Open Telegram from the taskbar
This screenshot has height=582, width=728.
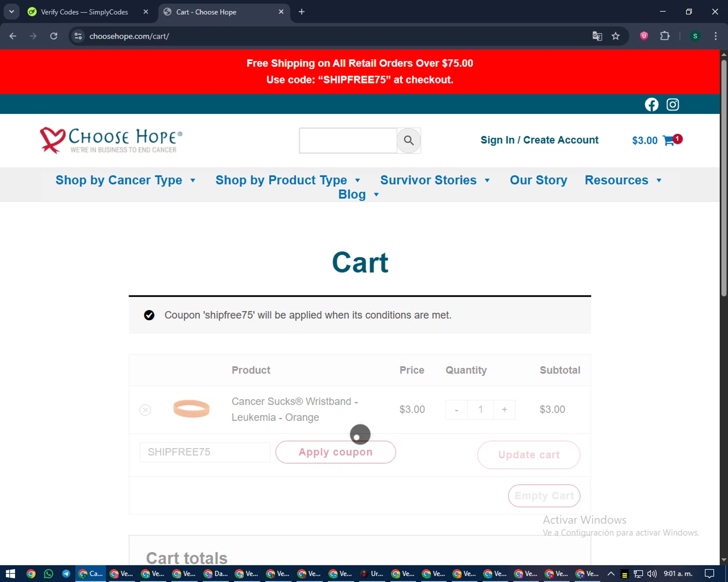point(66,574)
